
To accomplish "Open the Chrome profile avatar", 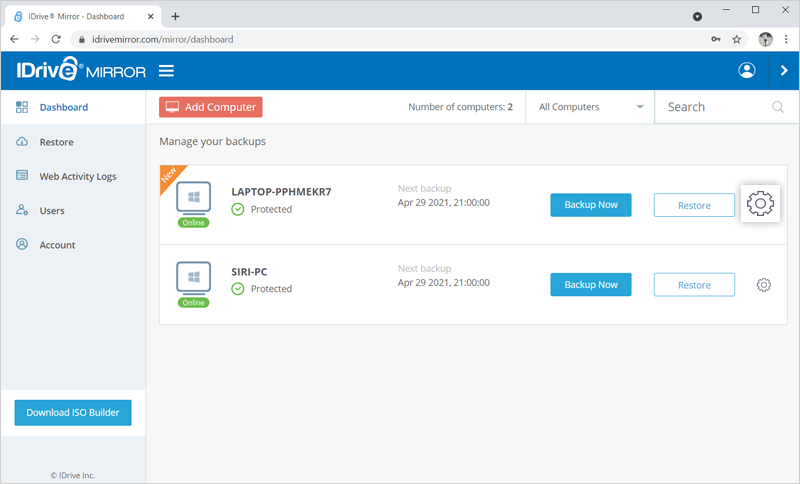I will tap(765, 39).
